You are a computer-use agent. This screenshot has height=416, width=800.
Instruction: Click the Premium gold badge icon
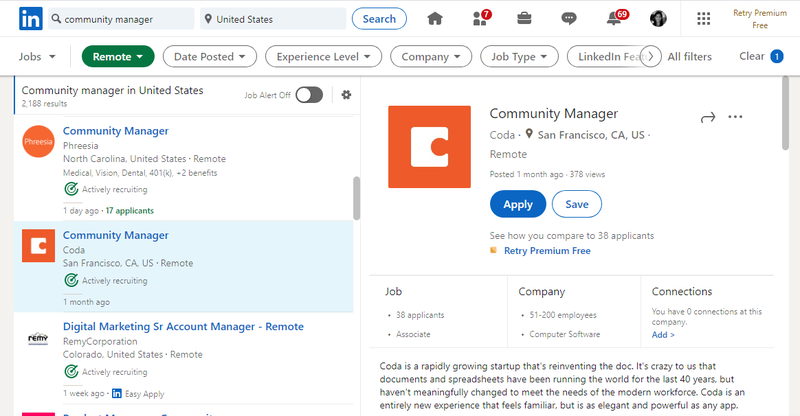pos(493,250)
